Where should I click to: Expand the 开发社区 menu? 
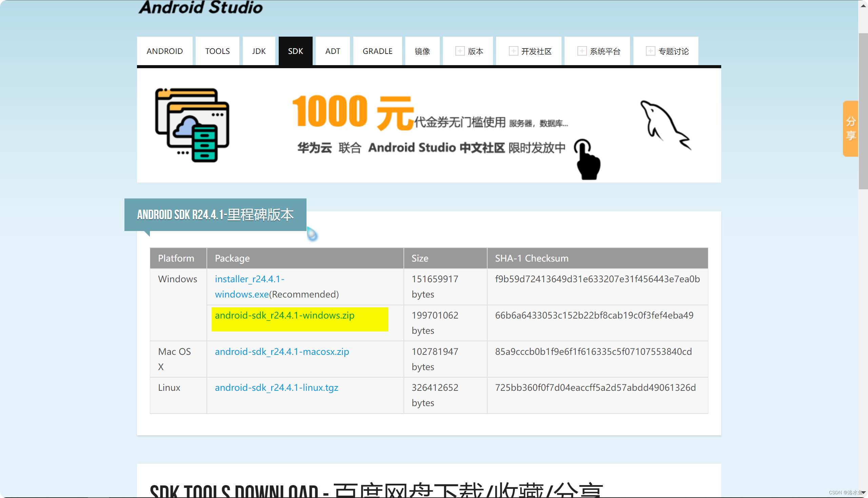pos(529,51)
